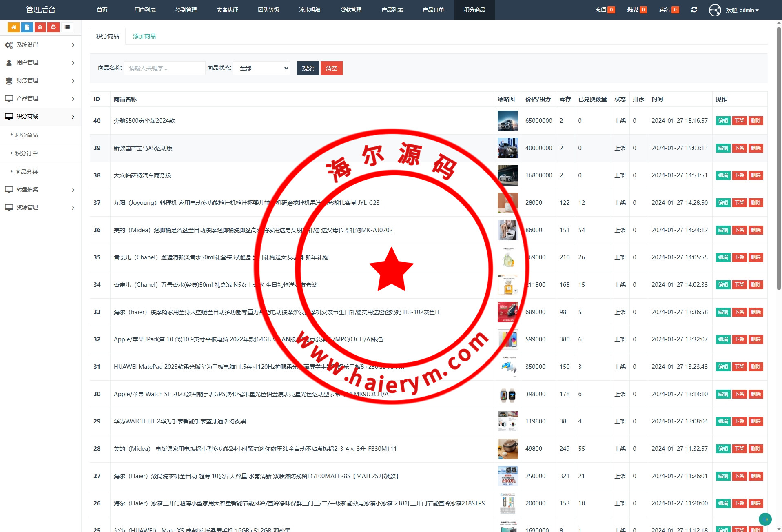Switch to the 添加商品 tab
Screen dimensions: 782x532
point(144,36)
